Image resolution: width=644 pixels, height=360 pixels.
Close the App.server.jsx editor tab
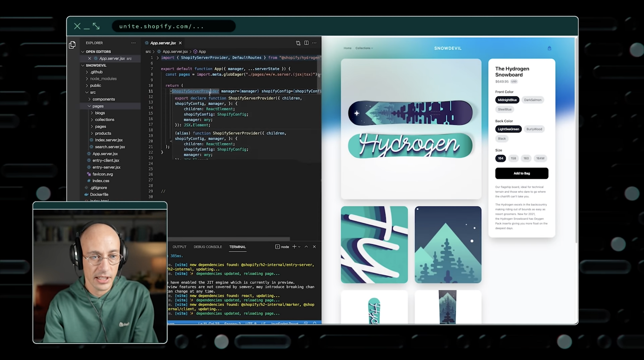[x=180, y=43]
